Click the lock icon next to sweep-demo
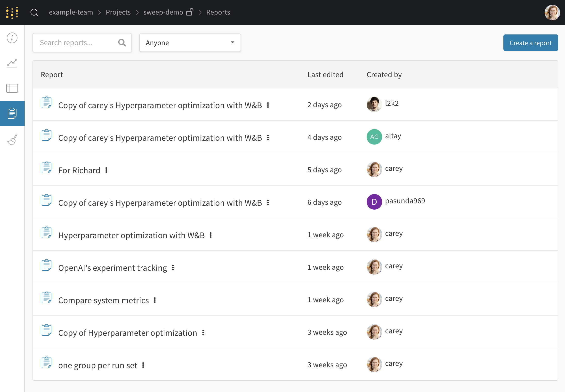 tap(190, 12)
